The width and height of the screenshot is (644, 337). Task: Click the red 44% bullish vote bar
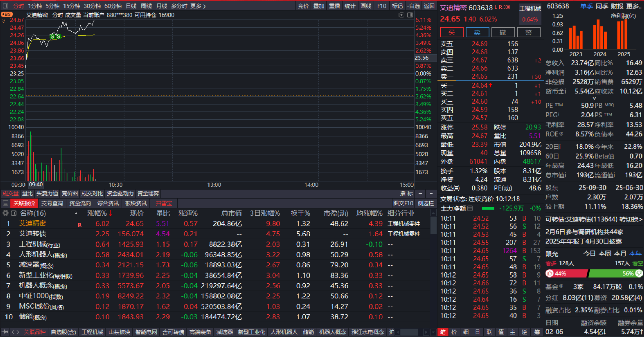tap(567, 274)
